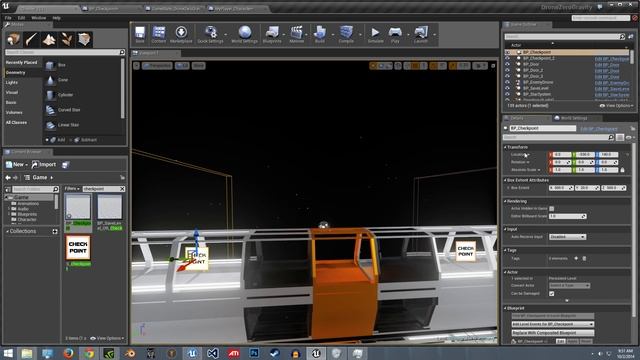The image size is (640, 360).
Task: Toggle Actor Hidden In Game checkbox
Action: coord(552,209)
